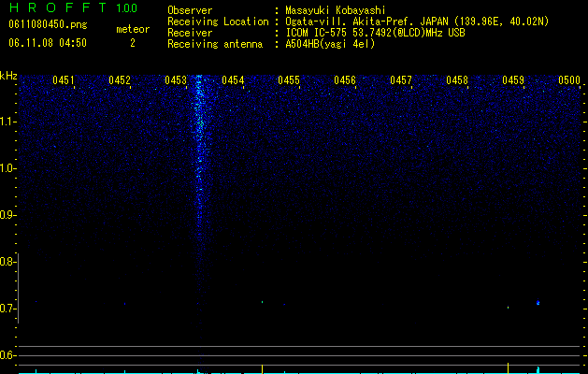Click the 0500 time label
The height and width of the screenshot is (374, 588).
(x=569, y=80)
